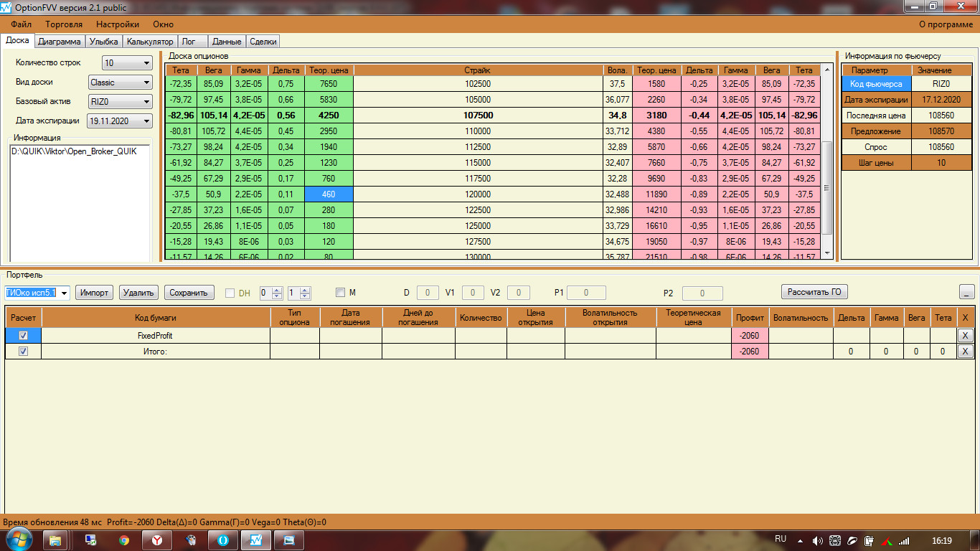The image size is (980, 551).
Task: Switch to the Улыбка tab
Action: point(104,42)
